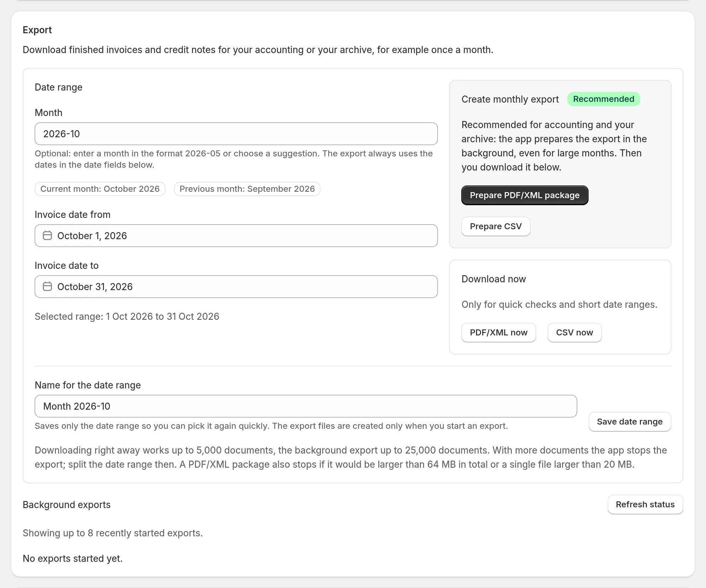Image resolution: width=706 pixels, height=588 pixels.
Task: Click the Date range heading
Action: point(58,87)
